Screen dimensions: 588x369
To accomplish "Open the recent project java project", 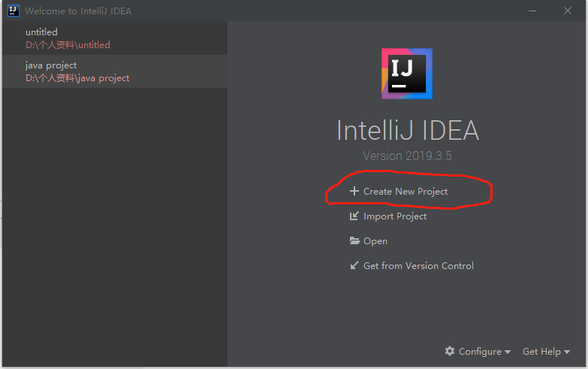I will 115,71.
